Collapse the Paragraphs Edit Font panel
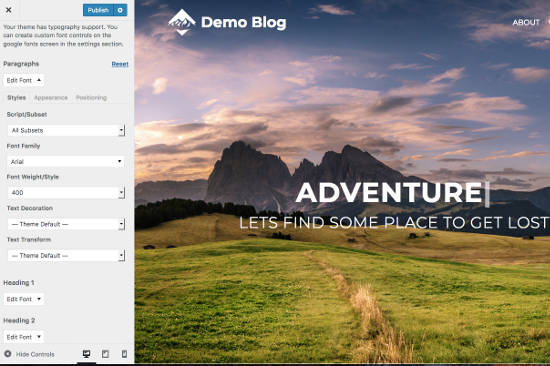The height and width of the screenshot is (366, 550). point(24,80)
